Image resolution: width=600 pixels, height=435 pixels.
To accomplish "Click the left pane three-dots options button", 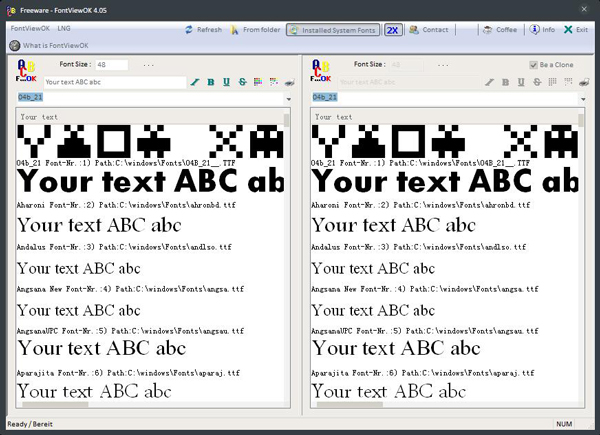I will tap(148, 65).
